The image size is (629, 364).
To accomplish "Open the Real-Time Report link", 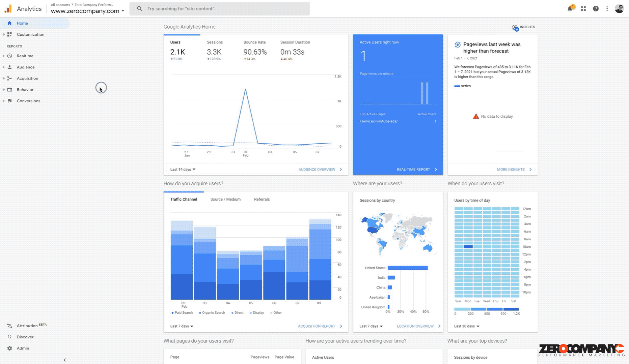I will click(x=417, y=170).
